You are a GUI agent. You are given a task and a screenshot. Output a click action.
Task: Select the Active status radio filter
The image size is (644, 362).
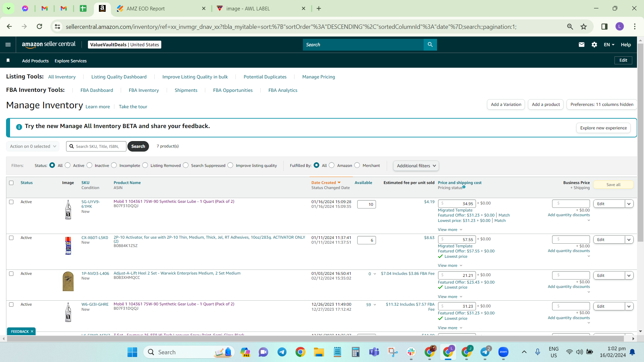[68, 165]
